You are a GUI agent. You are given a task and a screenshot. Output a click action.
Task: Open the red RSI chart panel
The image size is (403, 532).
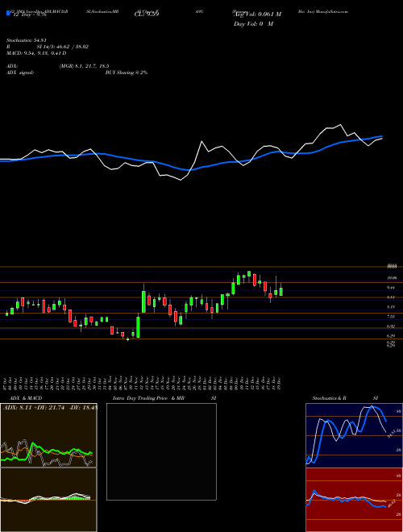tap(354, 500)
